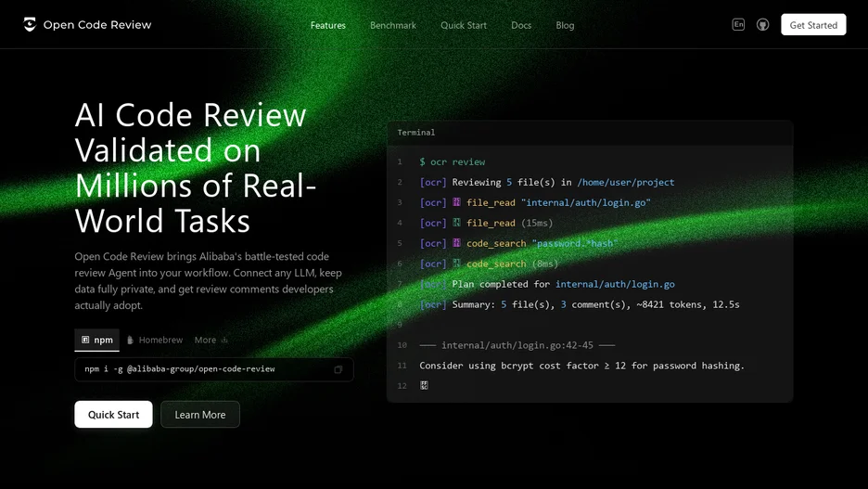
Task: Select the npm install tab
Action: coord(96,340)
